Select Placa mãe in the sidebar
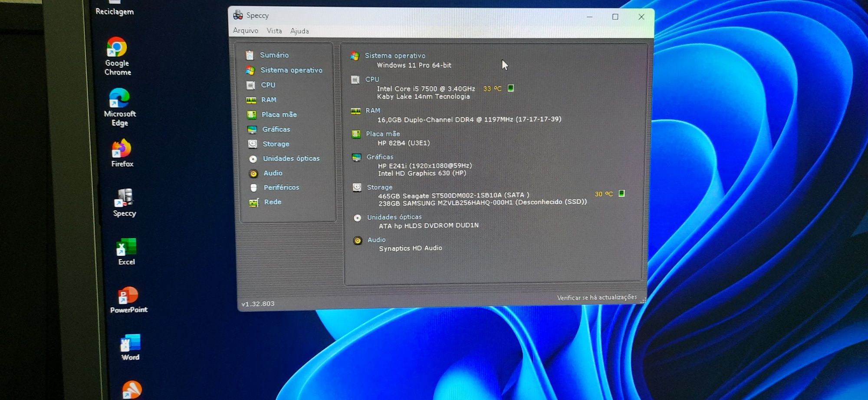Viewport: 868px width, 400px height. (279, 115)
